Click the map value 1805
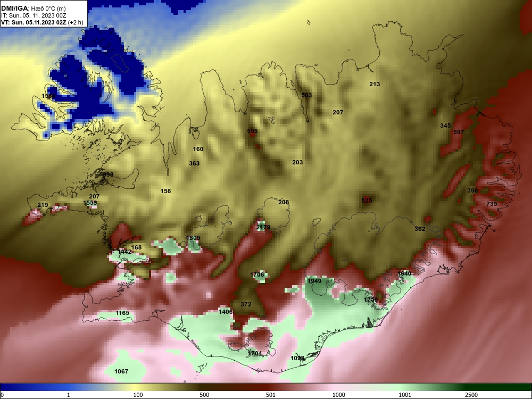This screenshot has width=532, height=399. [x=193, y=238]
